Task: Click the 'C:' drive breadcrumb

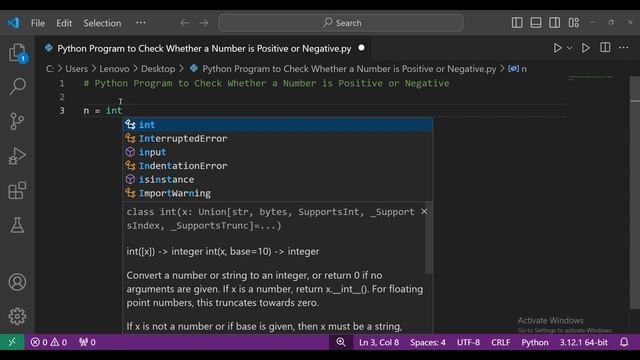Action: tap(50, 69)
